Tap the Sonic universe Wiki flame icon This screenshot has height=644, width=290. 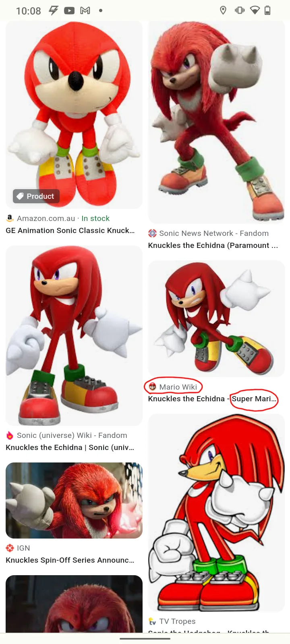(10, 435)
